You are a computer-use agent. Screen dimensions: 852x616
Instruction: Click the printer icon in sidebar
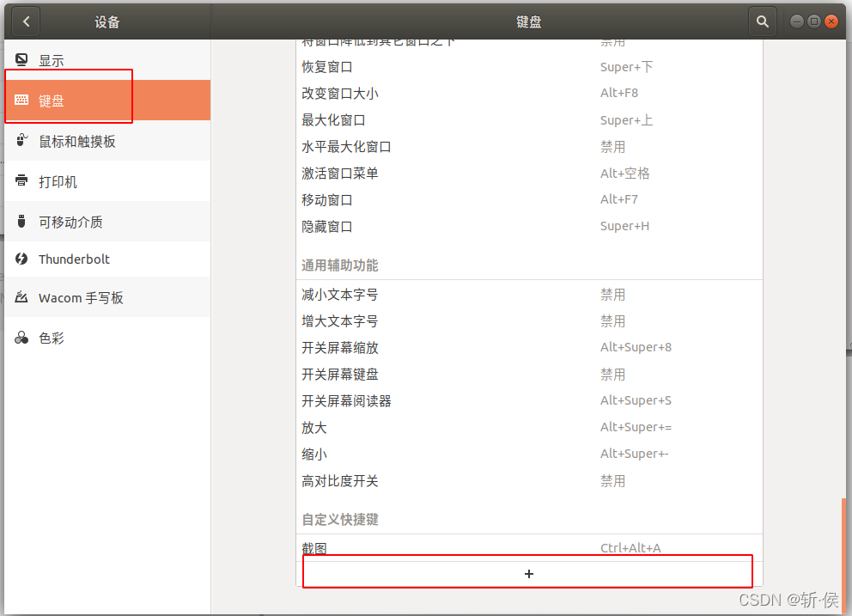pos(21,180)
